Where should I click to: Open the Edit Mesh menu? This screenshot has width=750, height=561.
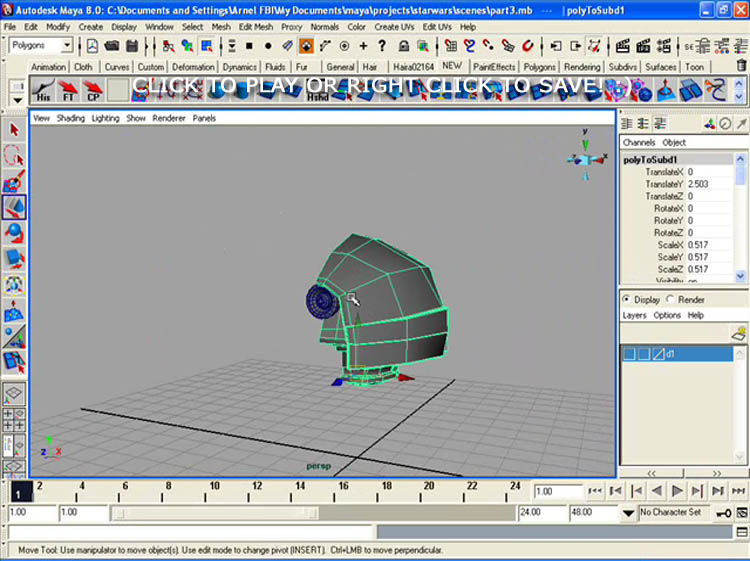[x=255, y=27]
